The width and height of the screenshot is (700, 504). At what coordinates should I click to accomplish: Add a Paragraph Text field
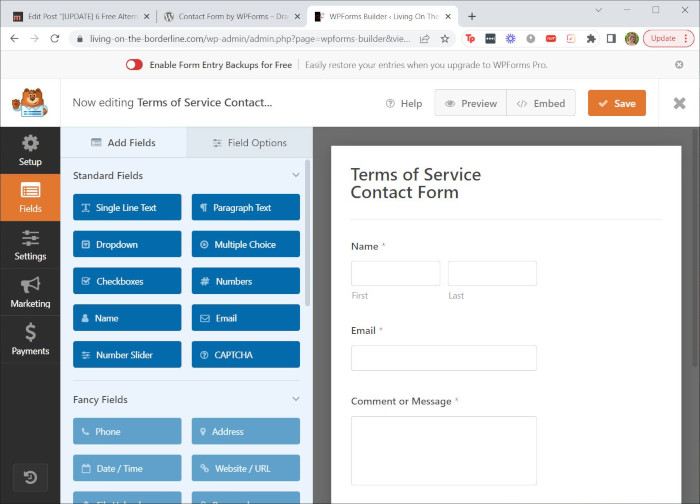tap(246, 207)
